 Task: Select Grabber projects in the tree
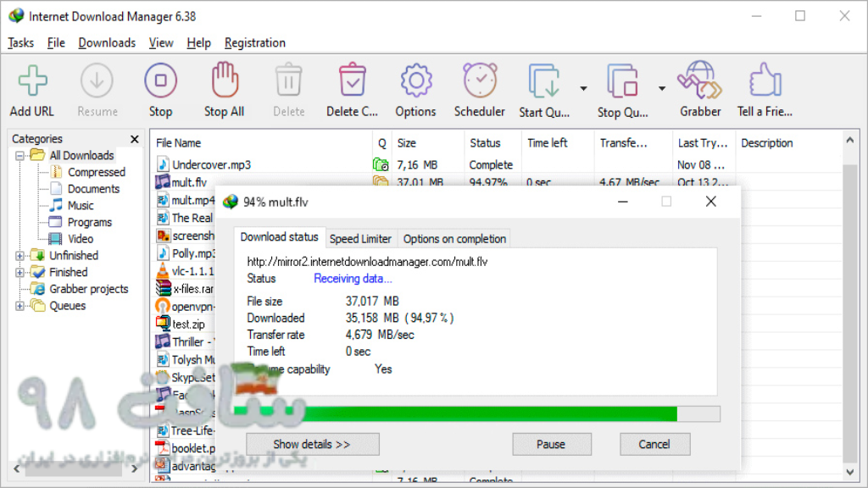(x=88, y=289)
